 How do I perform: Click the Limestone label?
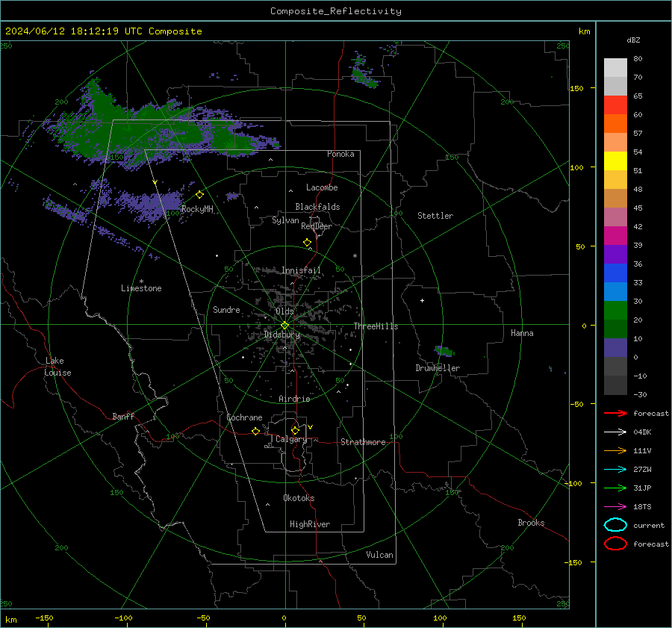(141, 288)
